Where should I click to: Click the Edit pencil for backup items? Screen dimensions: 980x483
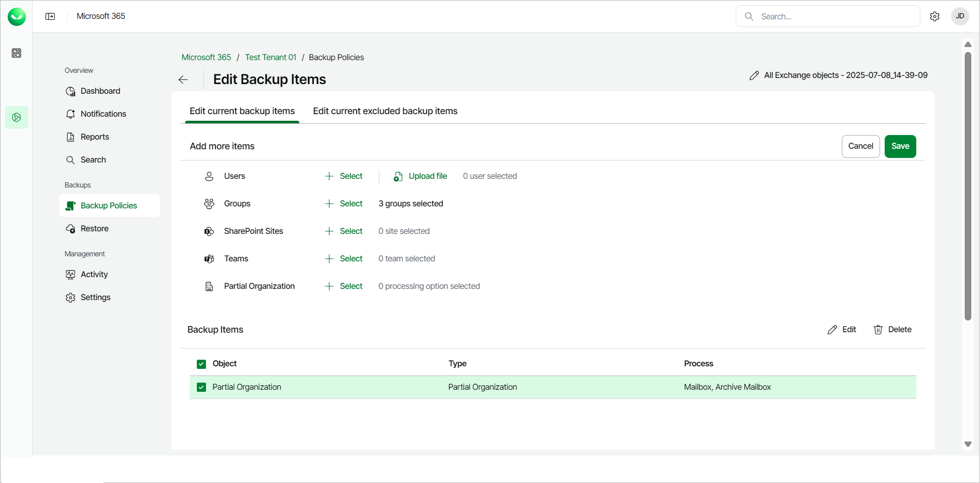[x=832, y=330]
